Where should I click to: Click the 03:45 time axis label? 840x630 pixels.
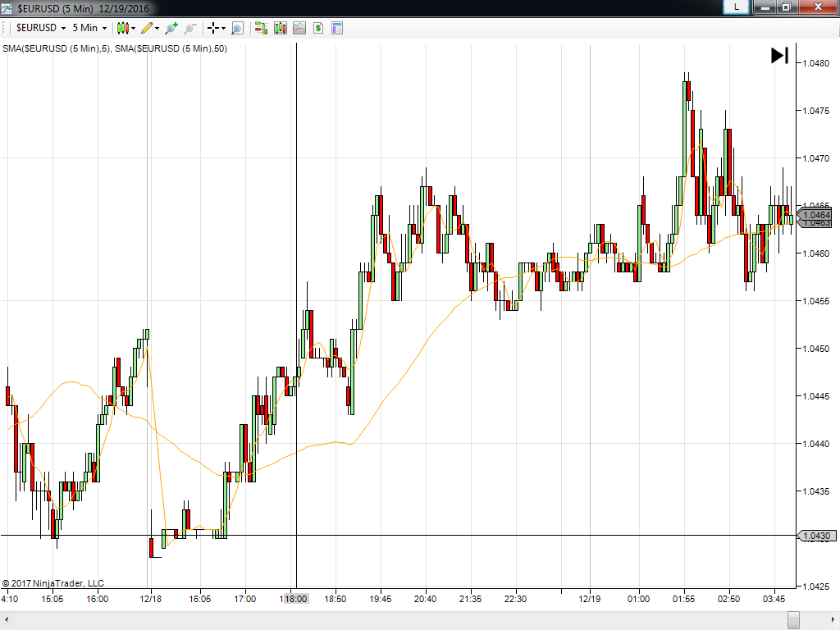point(774,599)
